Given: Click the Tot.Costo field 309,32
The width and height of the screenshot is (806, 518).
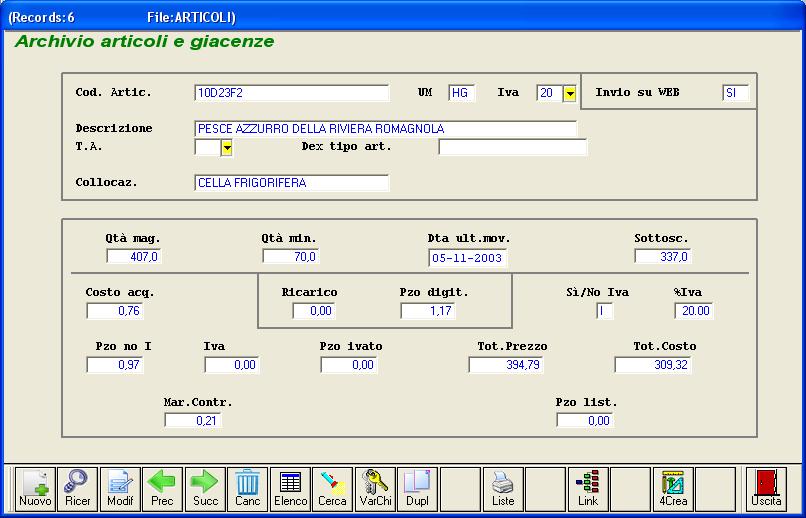Looking at the screenshot, I should click(x=653, y=365).
